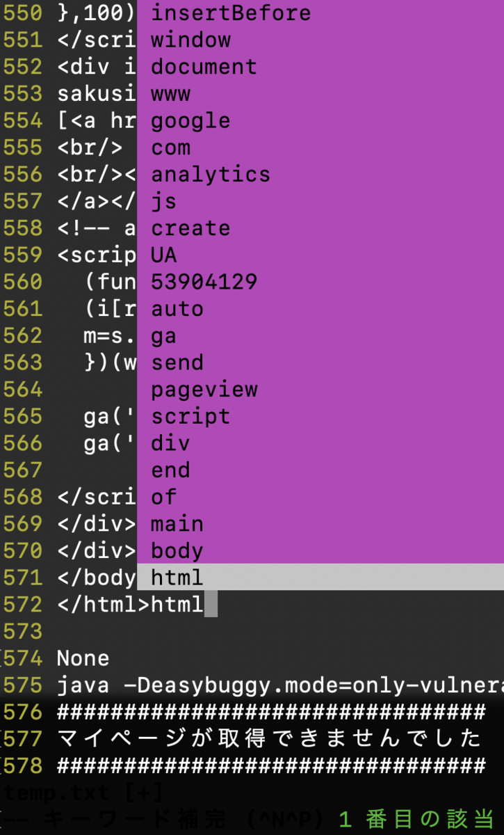Choose the "analytics" completion suggestion
This screenshot has width=504, height=835.
pyautogui.click(x=210, y=174)
